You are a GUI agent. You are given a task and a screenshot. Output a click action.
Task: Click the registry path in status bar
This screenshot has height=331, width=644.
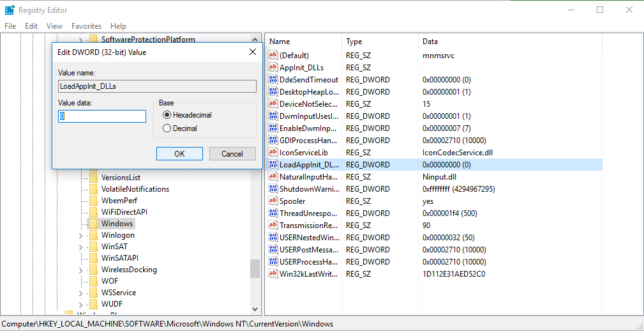pyautogui.click(x=168, y=324)
